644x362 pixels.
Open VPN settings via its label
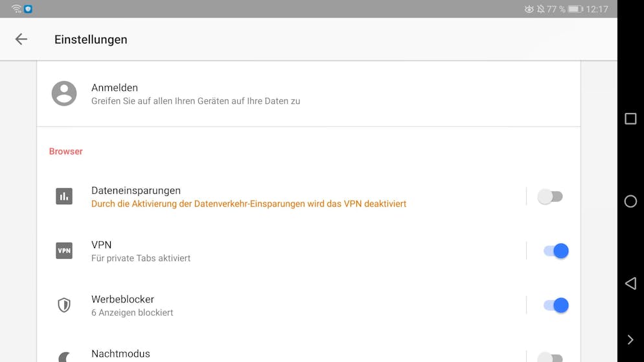(x=102, y=245)
